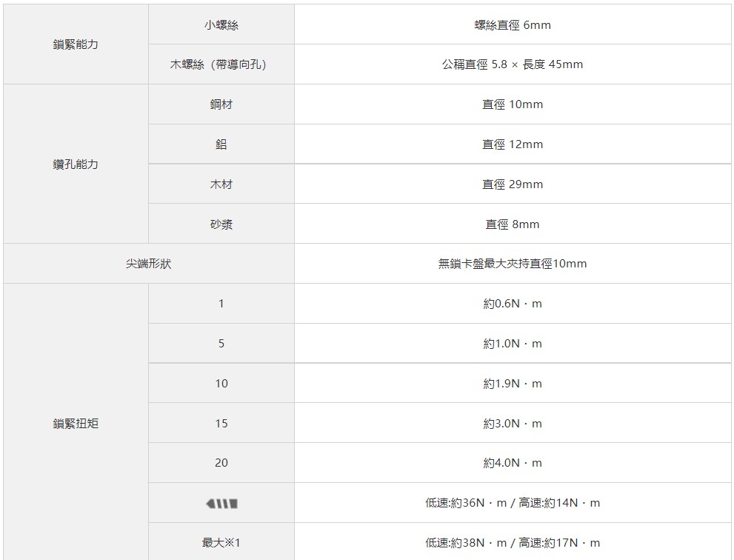The width and height of the screenshot is (734, 560).
Task: Click the 鎖緊扭矩 category cell
Action: tap(76, 424)
